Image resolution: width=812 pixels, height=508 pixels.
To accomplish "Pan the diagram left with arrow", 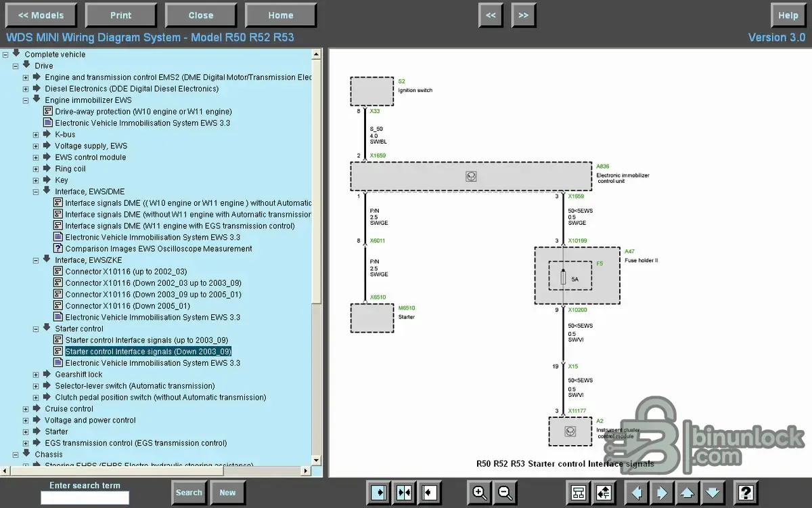I will 637,492.
